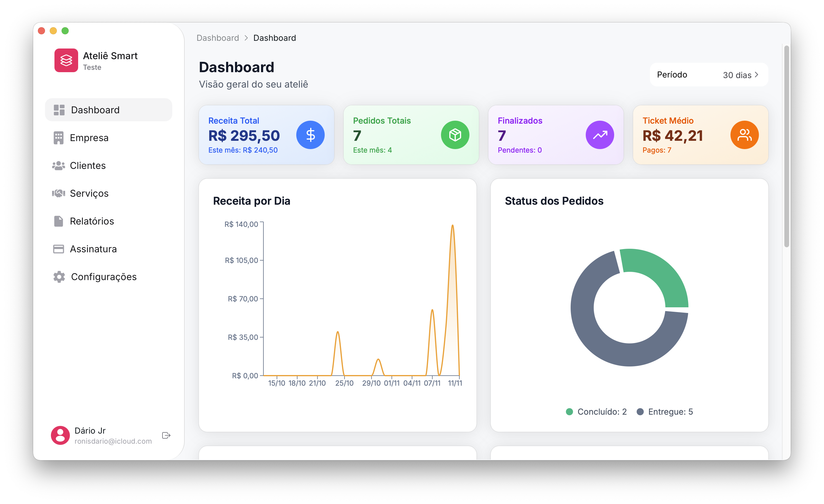Viewport: 824px width, 504px height.
Task: Open the Clientes menu item
Action: pyautogui.click(x=88, y=166)
